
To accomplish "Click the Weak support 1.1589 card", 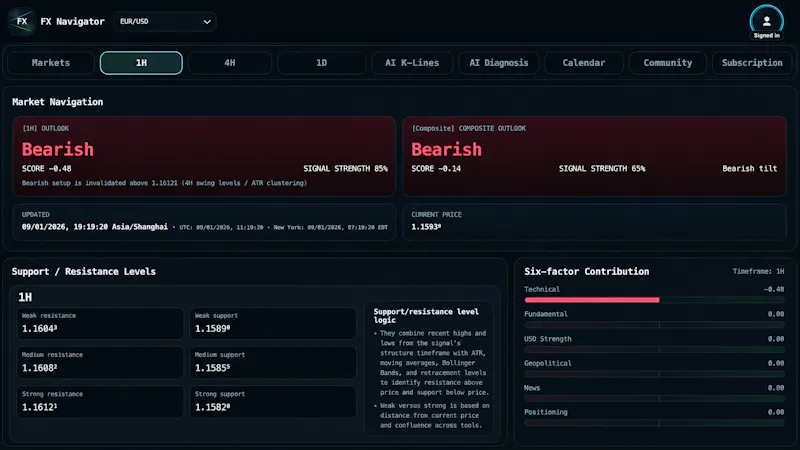I will click(x=273, y=323).
